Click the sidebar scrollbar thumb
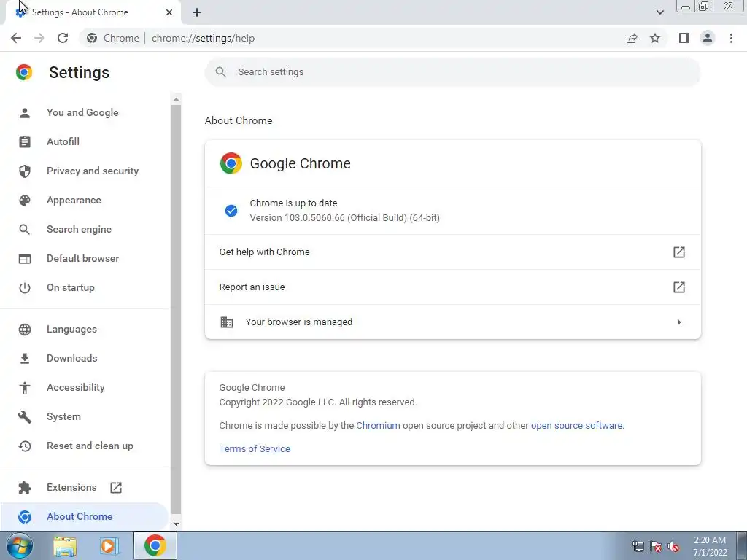Viewport: 747px width, 560px height. tap(176, 309)
